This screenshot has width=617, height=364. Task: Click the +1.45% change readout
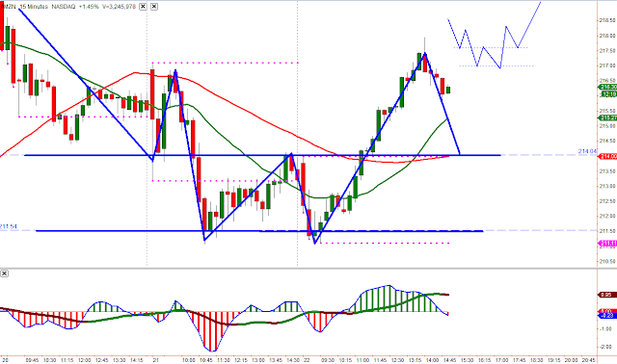[89, 7]
